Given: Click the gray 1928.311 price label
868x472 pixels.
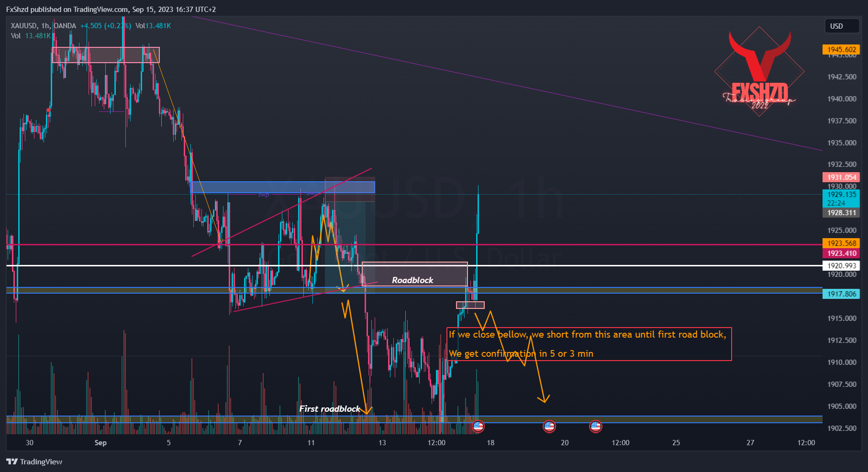Looking at the screenshot, I should click(x=841, y=213).
